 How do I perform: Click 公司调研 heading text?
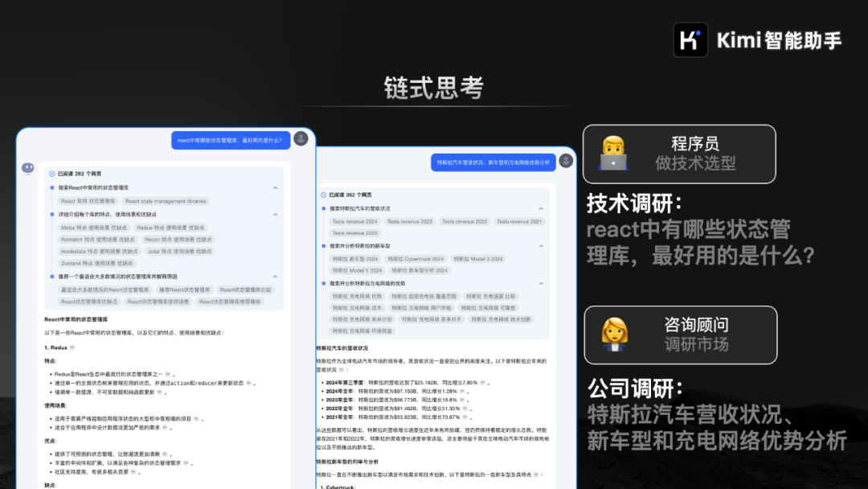click(x=636, y=388)
